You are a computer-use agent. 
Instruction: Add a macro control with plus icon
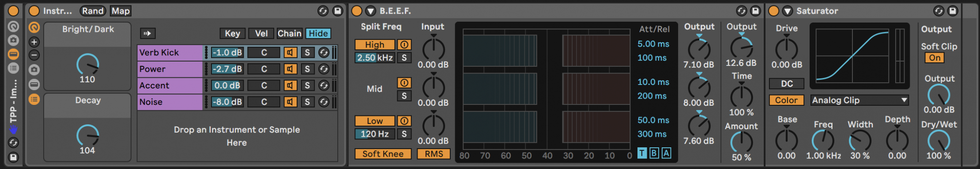click(x=34, y=42)
